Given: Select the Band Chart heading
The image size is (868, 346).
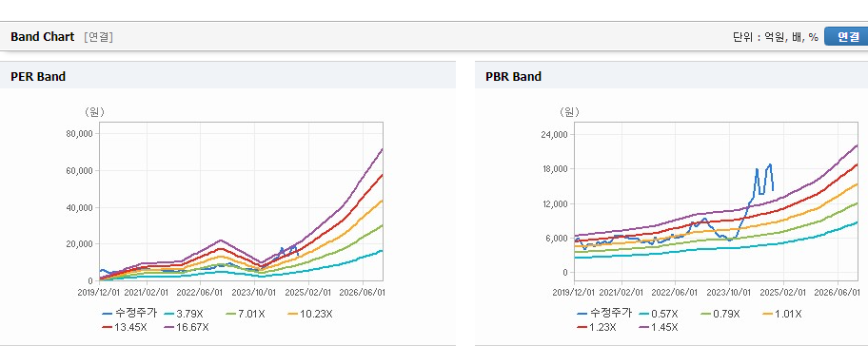Looking at the screenshot, I should point(42,36).
